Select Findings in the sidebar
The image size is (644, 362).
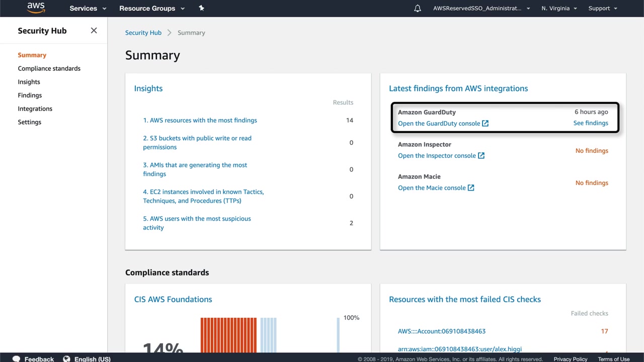point(30,96)
